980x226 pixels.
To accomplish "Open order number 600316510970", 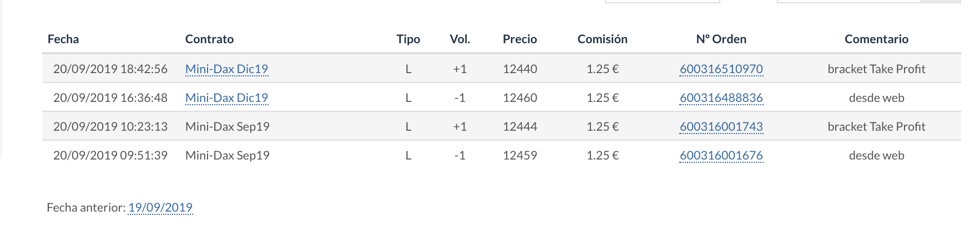I will coord(721,69).
